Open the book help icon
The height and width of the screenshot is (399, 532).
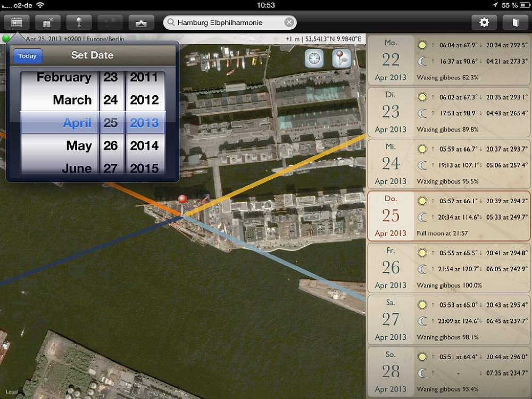point(514,22)
